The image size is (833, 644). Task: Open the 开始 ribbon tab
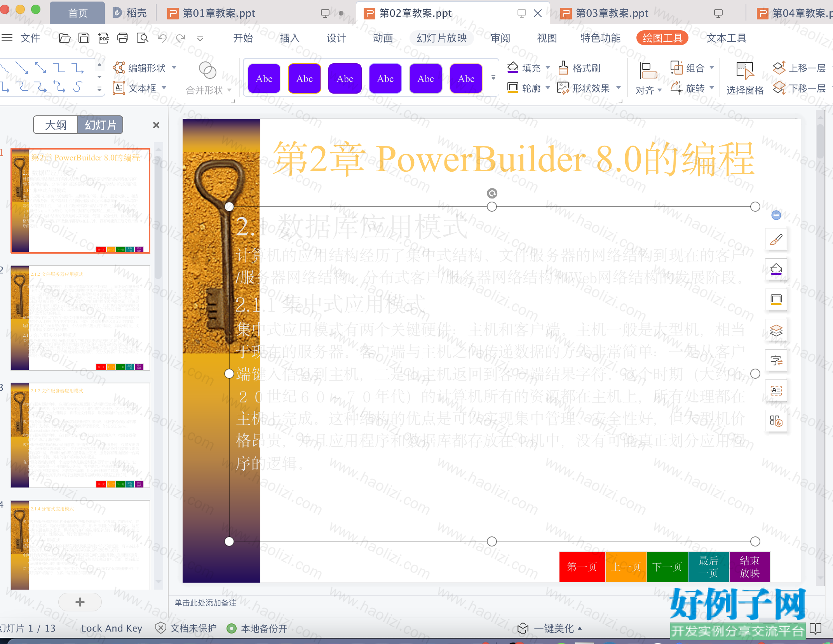[243, 38]
